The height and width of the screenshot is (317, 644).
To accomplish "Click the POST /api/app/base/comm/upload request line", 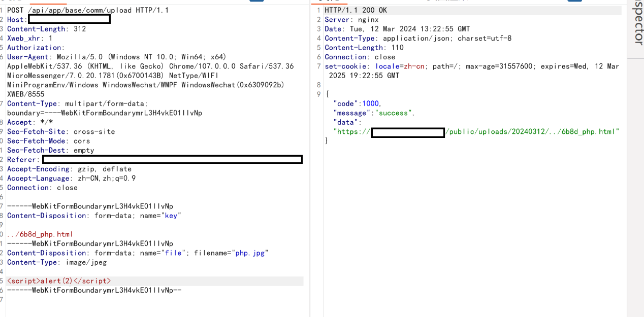I will [x=88, y=10].
